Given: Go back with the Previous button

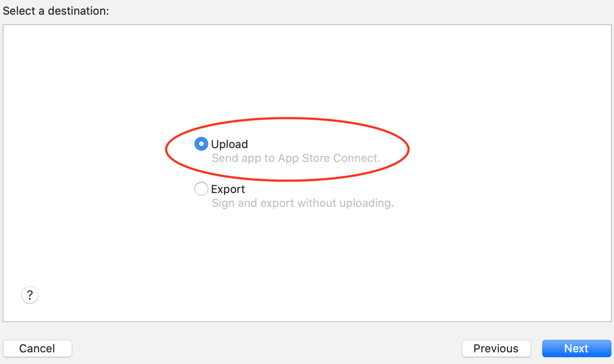Looking at the screenshot, I should pyautogui.click(x=496, y=348).
